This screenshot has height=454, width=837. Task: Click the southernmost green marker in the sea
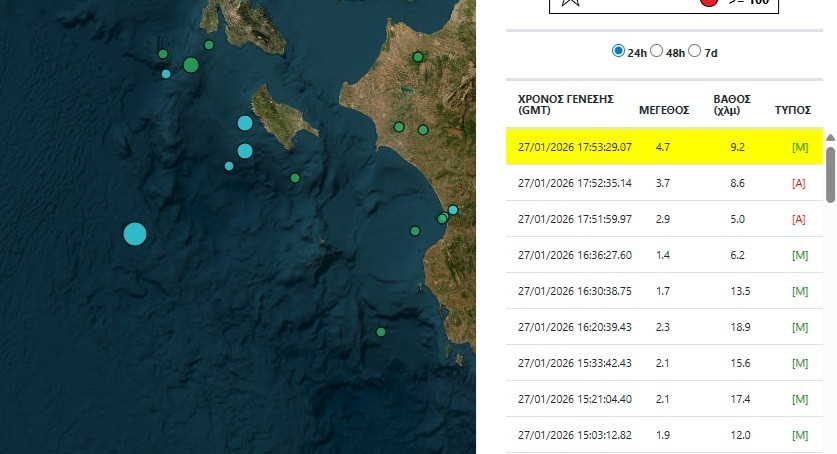point(381,332)
